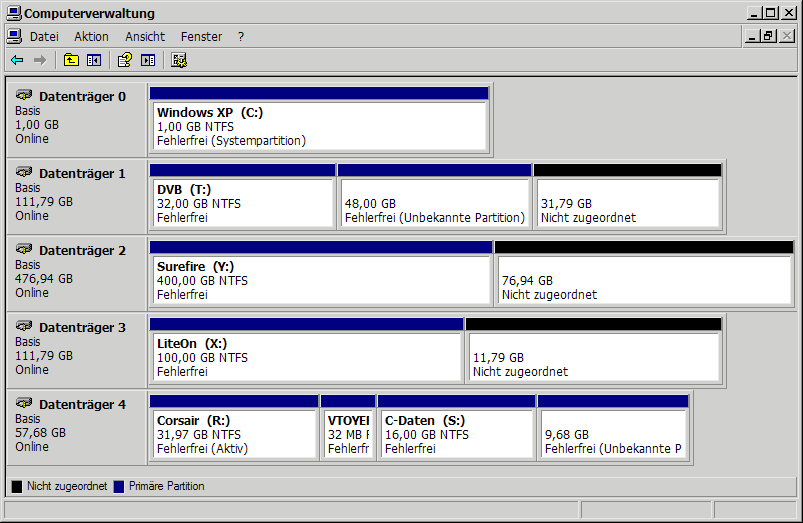Click the Datenträger 3 label
Screen dimensions: 803x523
pos(82,327)
